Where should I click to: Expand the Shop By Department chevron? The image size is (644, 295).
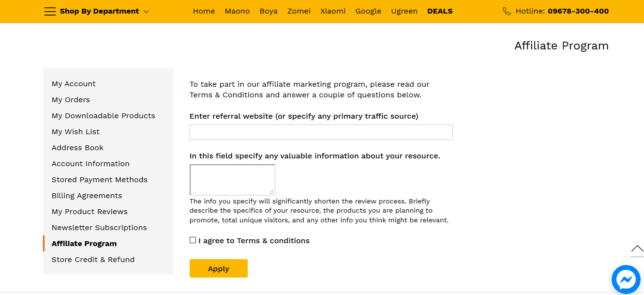coord(146,12)
